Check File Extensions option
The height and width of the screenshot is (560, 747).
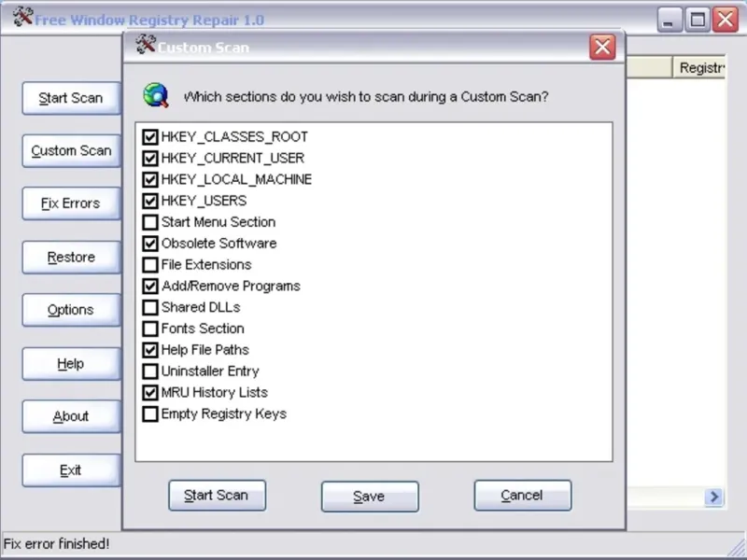pos(150,265)
